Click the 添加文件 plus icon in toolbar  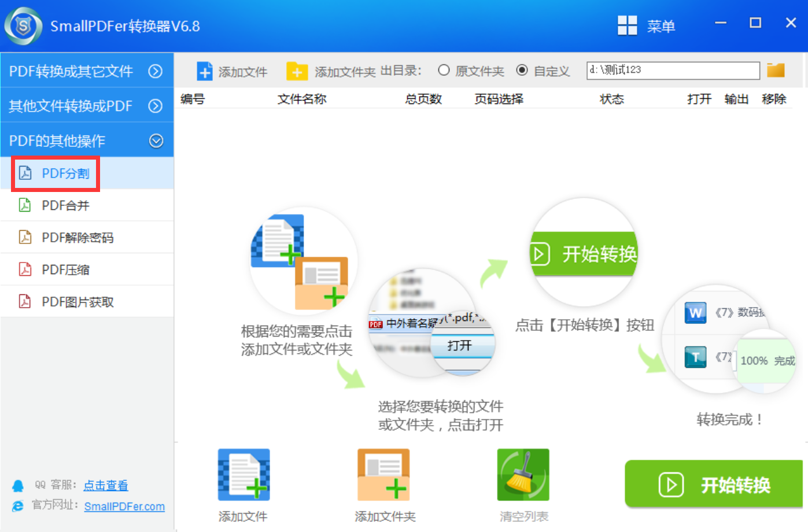[205, 71]
